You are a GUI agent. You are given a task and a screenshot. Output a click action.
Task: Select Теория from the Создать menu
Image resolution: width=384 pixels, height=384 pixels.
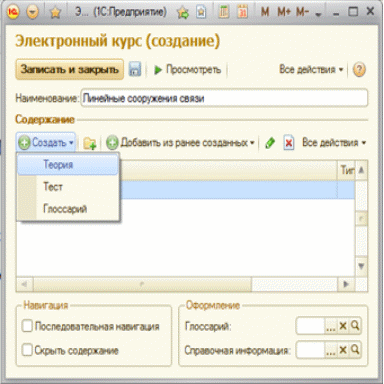click(68, 165)
